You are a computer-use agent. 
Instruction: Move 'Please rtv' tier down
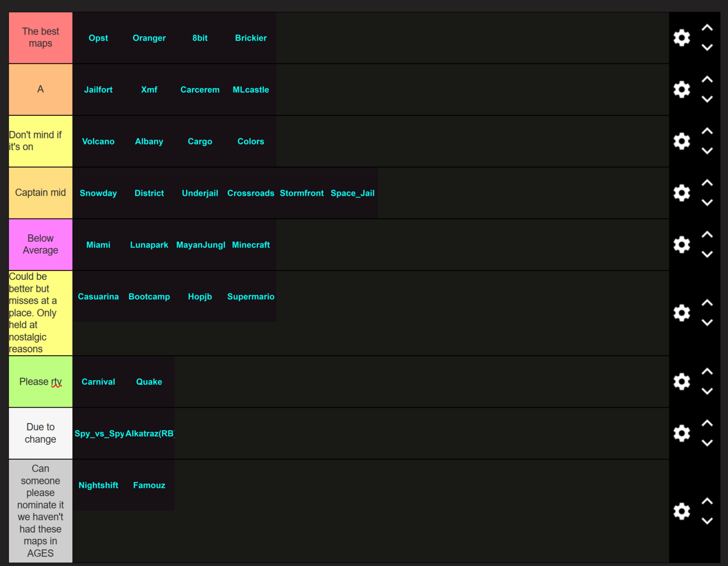point(707,391)
